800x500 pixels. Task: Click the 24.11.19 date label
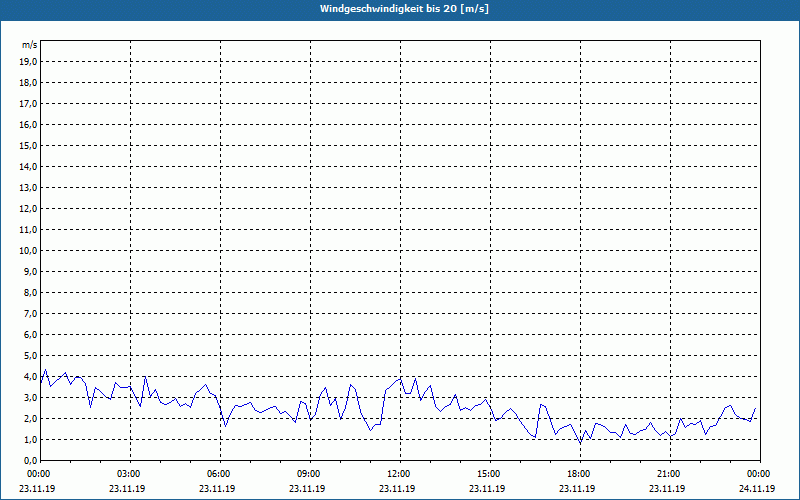coord(757,488)
